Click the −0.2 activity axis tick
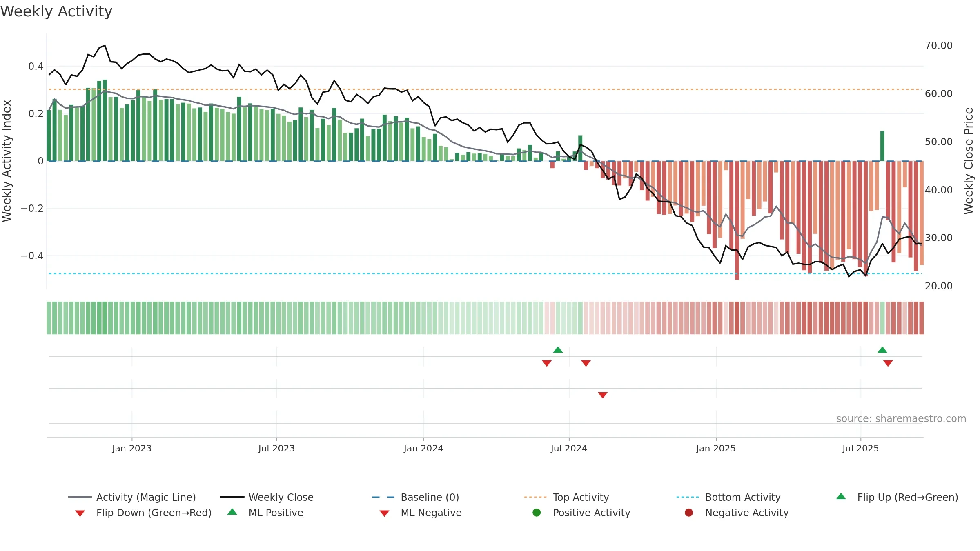Image resolution: width=980 pixels, height=551 pixels. (x=32, y=208)
